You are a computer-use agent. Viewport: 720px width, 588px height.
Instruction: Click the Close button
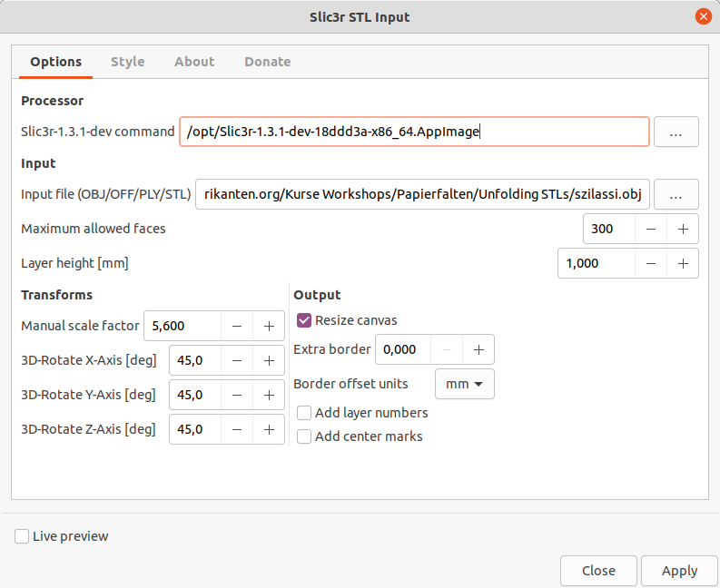point(598,571)
